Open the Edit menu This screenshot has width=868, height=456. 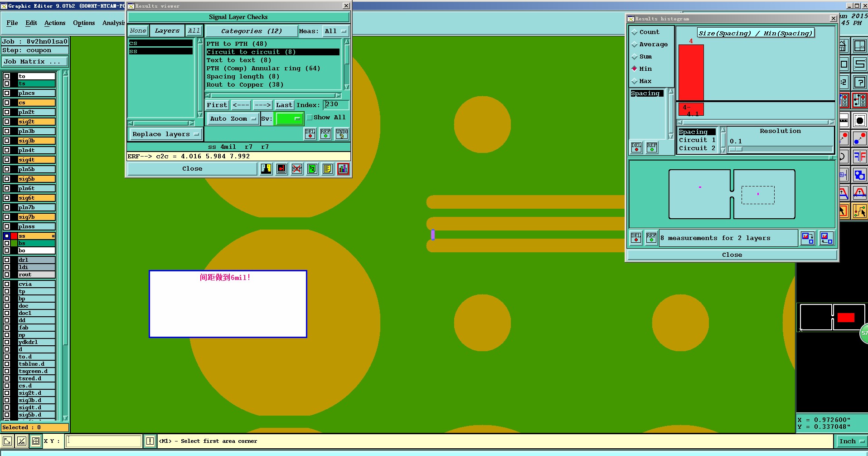[x=31, y=23]
